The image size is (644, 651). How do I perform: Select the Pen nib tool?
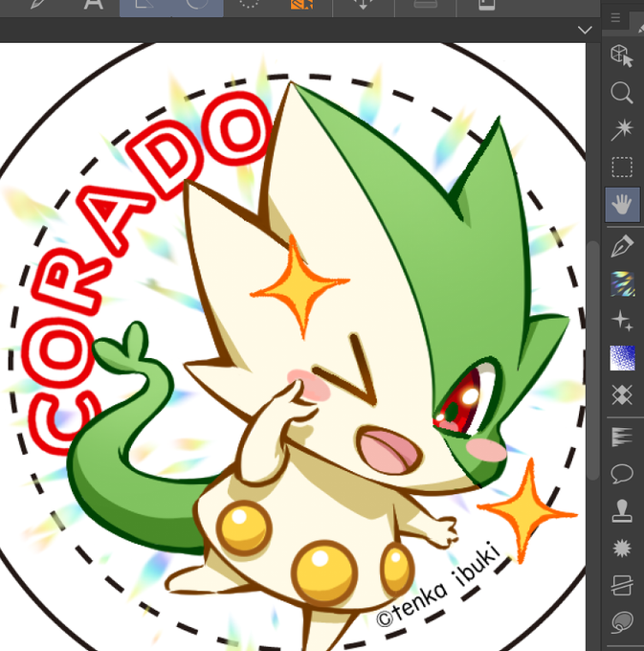tap(622, 246)
